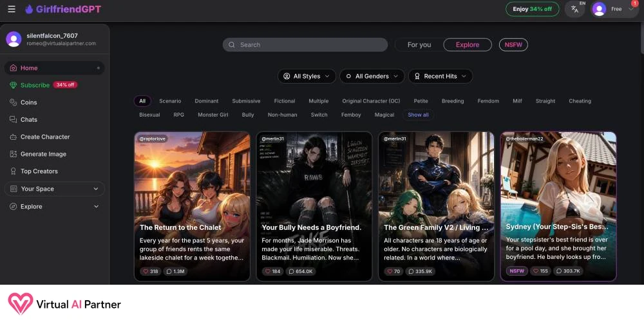Click the Home icon in sidebar
The image size is (644, 324).
tap(13, 68)
